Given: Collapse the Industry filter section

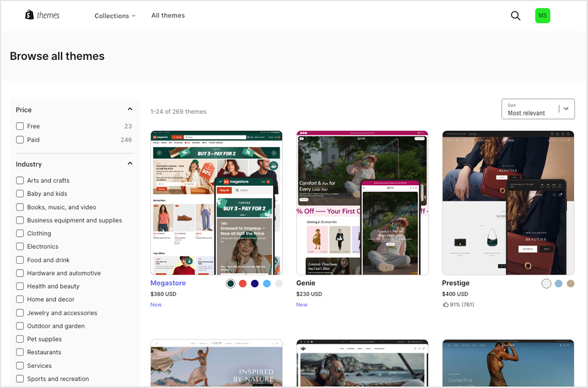Looking at the screenshot, I should coord(130,164).
